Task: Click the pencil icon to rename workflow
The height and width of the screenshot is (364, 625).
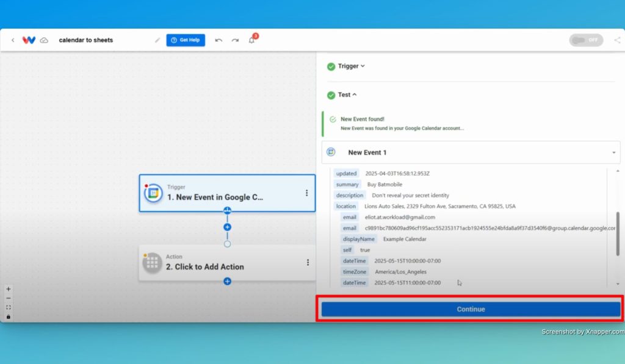Action: pos(157,40)
